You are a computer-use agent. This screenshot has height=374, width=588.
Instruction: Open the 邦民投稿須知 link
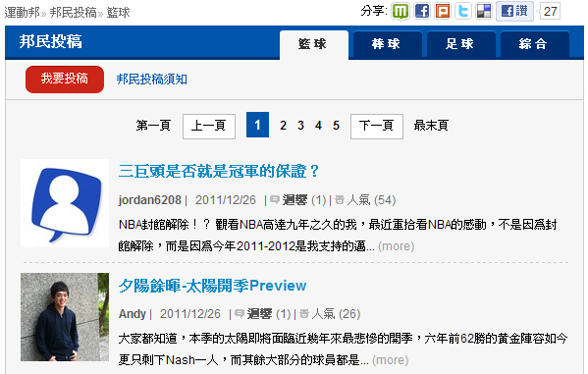click(x=152, y=80)
